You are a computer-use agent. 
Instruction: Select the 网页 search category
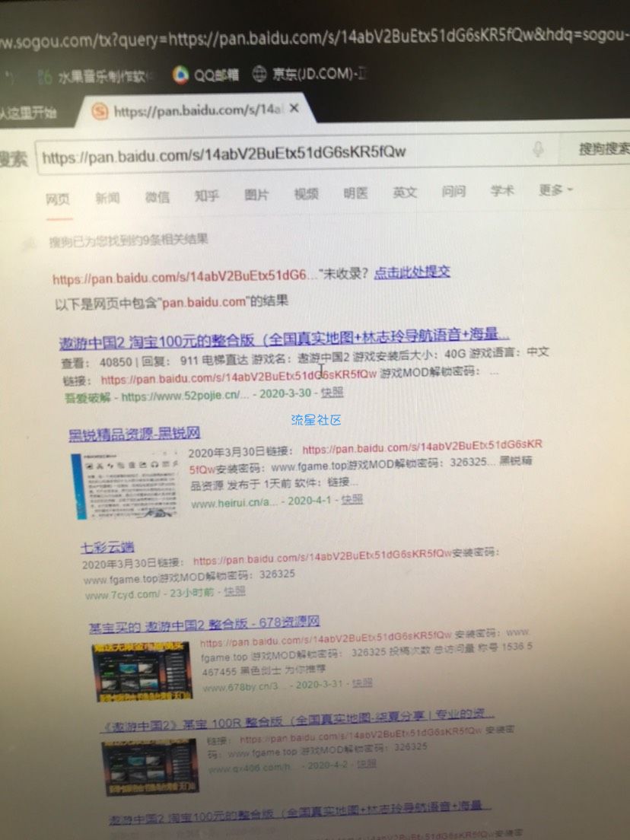pyautogui.click(x=58, y=199)
